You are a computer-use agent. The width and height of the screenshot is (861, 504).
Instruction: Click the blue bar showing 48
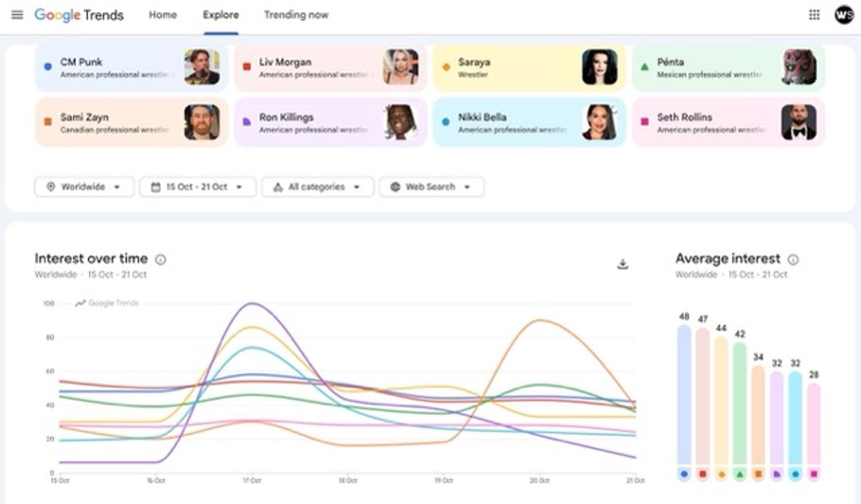click(684, 395)
